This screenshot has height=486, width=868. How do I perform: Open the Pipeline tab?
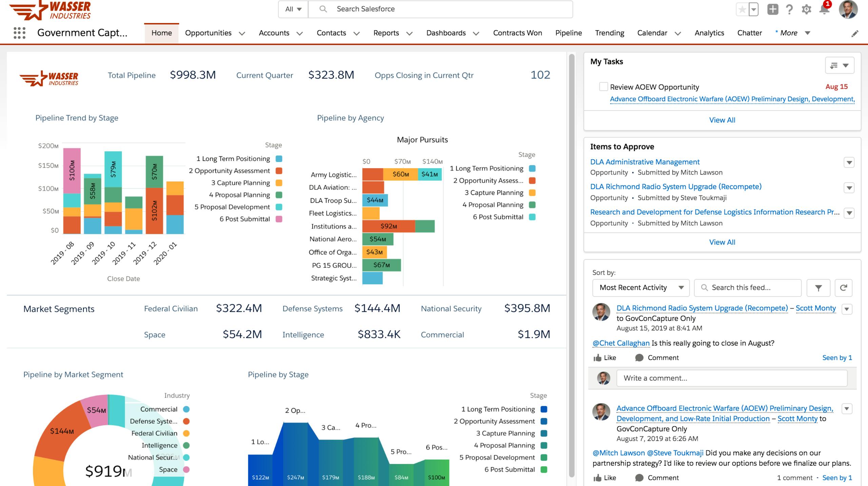click(568, 33)
